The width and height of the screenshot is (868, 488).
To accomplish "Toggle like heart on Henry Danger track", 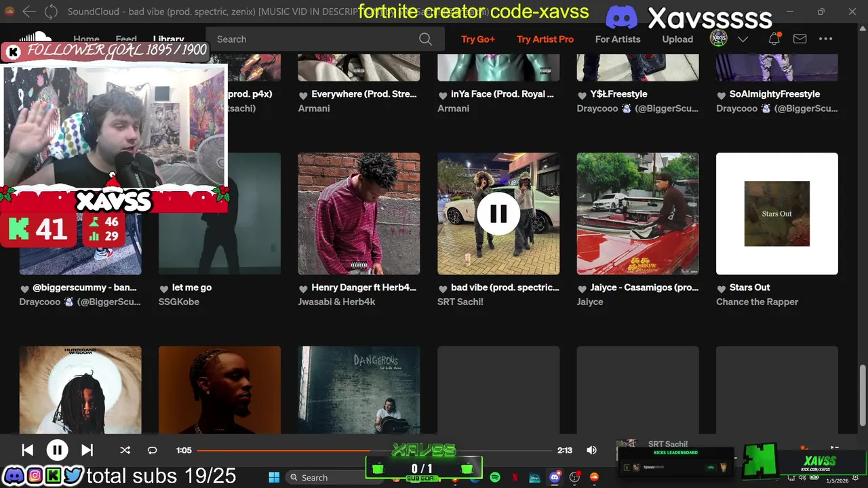I will coord(303,288).
